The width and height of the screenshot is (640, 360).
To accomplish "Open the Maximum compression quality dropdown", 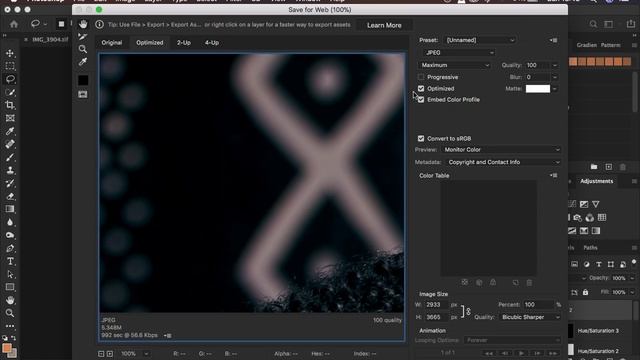I will coord(454,65).
